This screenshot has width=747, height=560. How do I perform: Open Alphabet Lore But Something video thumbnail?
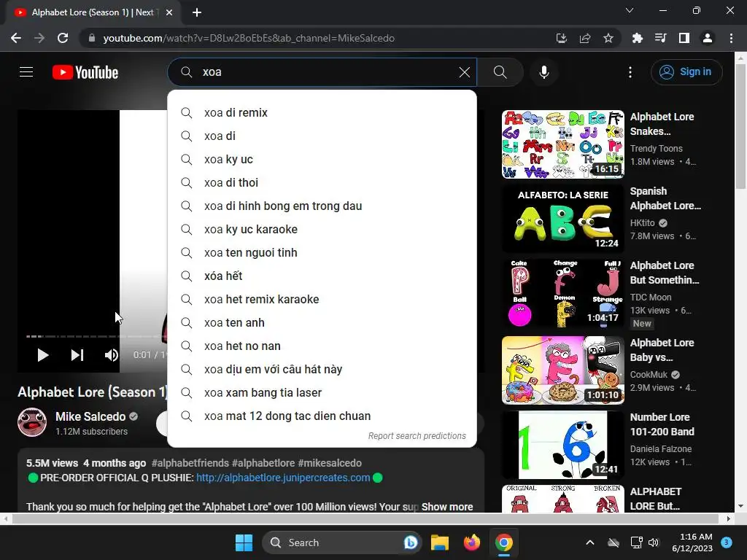[562, 293]
